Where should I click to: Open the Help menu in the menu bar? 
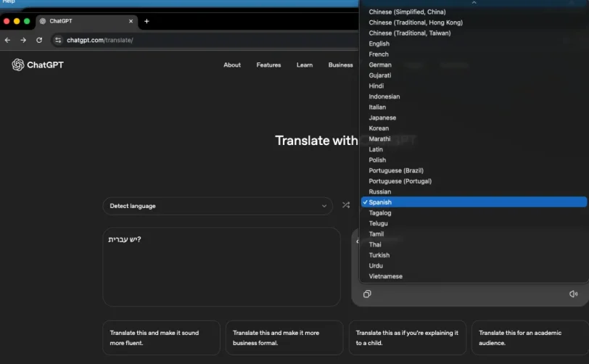click(x=9, y=2)
